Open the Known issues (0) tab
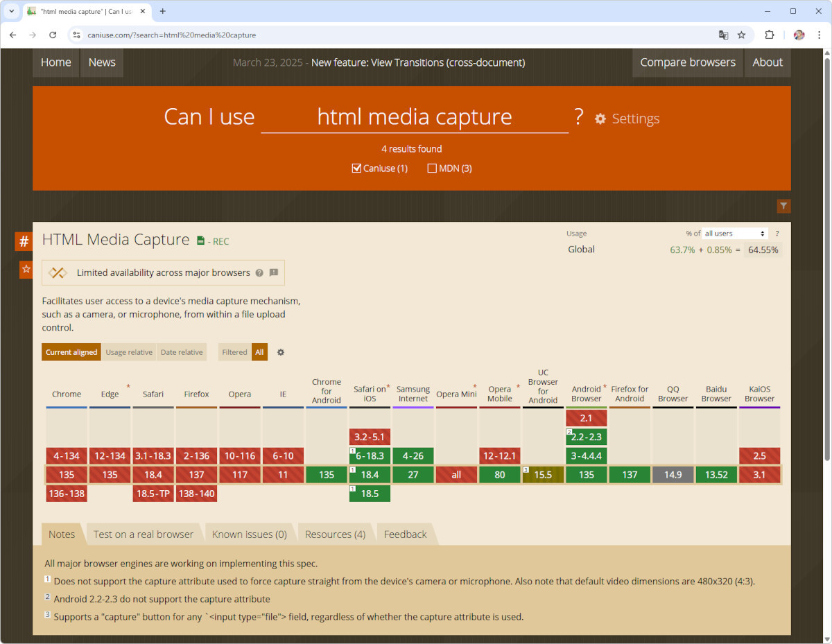This screenshot has height=644, width=832. click(x=249, y=534)
